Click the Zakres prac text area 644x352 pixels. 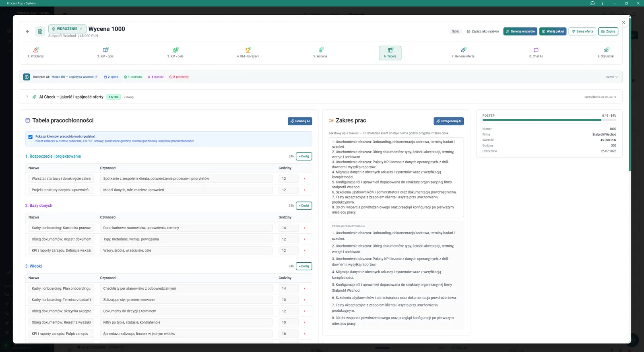[x=396, y=177]
